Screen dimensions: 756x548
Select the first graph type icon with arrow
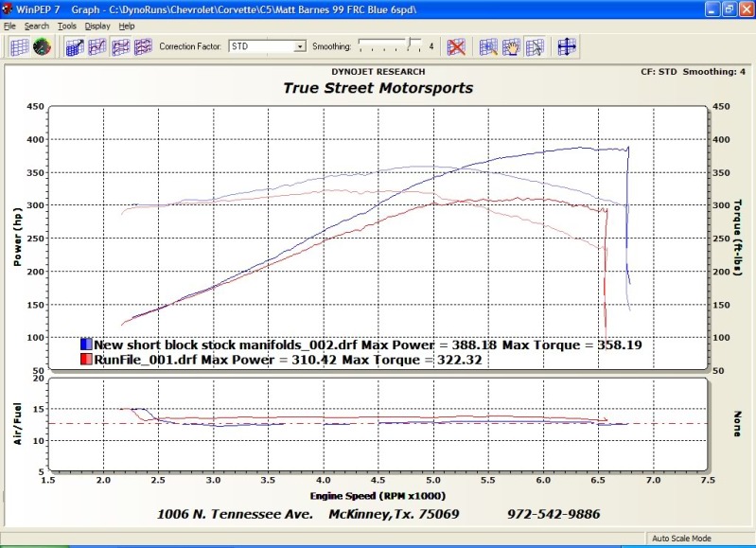75,46
